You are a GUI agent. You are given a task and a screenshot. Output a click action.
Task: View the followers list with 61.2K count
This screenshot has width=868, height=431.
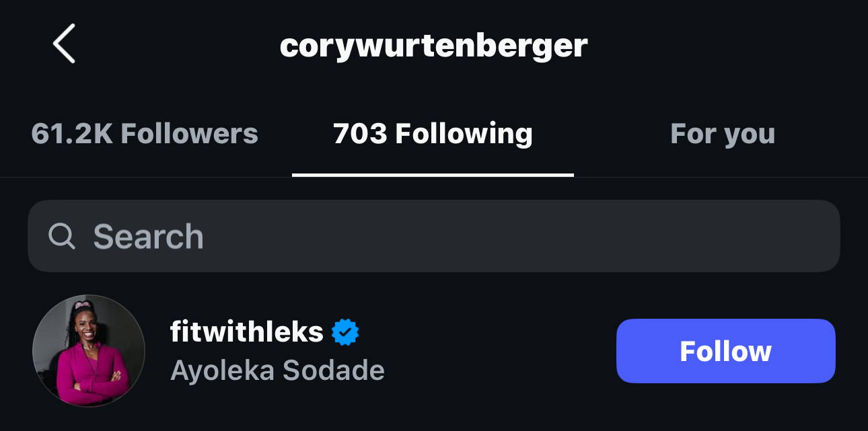tap(145, 134)
